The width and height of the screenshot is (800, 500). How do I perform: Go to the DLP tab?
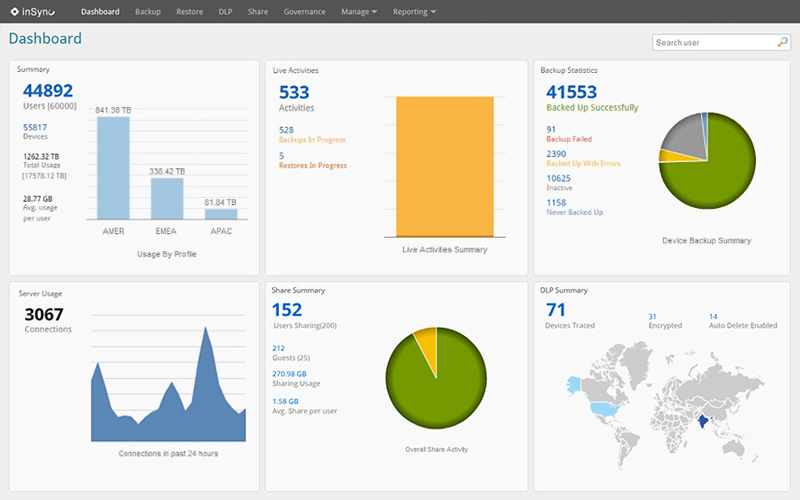pos(225,12)
